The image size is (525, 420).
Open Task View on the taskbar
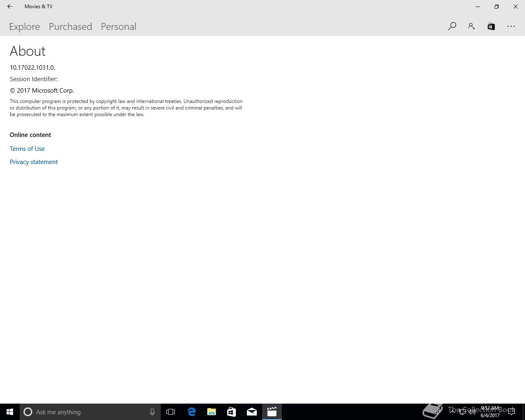171,412
